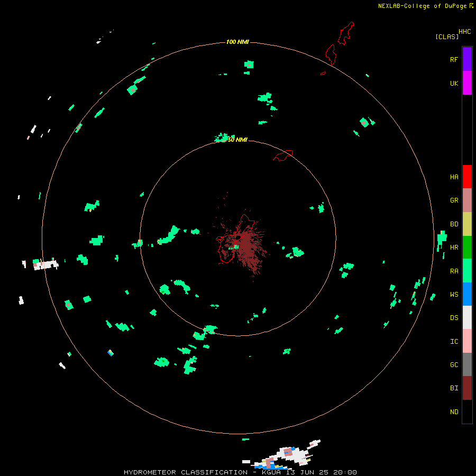Image resolution: width=476 pixels, height=476 pixels.
Task: Click the HR dark green swatch
Action: tap(467, 248)
